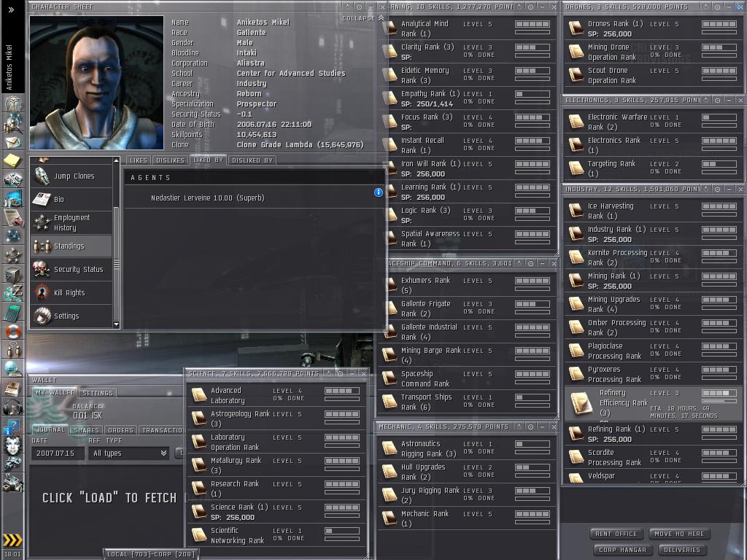Image resolution: width=747 pixels, height=560 pixels.
Task: Click agent row Nedastier Lerveine 10.00 (Superb)
Action: pos(255,198)
